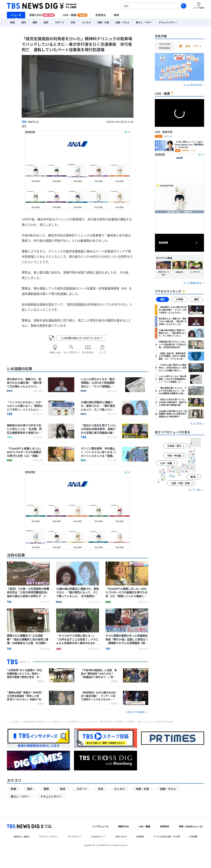Expand the 商品詳細 ad arrow

(196, 243)
